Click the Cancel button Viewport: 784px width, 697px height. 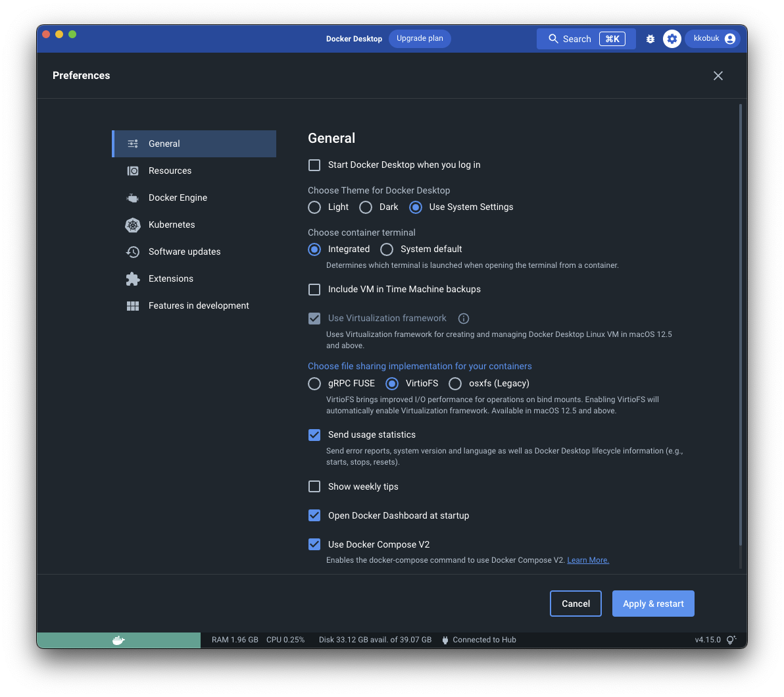pos(576,604)
